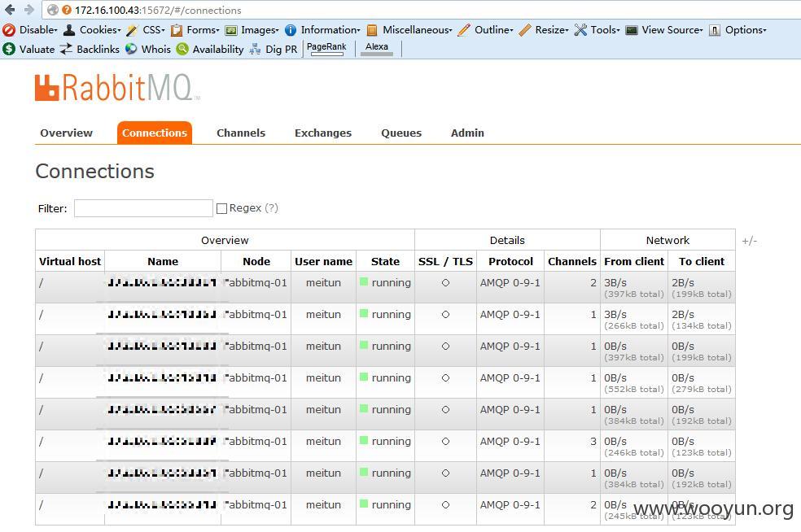Click the Miscellaneous notebook icon

click(x=372, y=30)
